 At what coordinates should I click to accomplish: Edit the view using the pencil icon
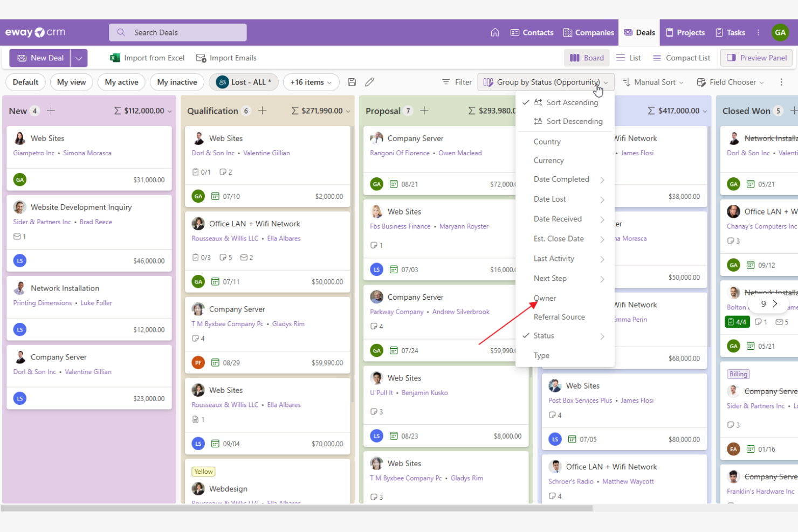369,82
